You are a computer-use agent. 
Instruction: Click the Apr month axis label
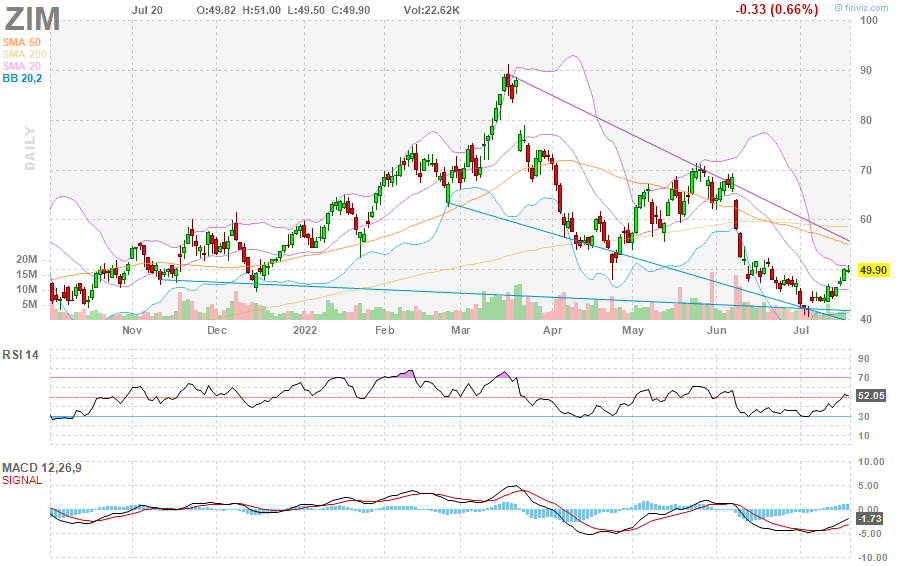[552, 330]
